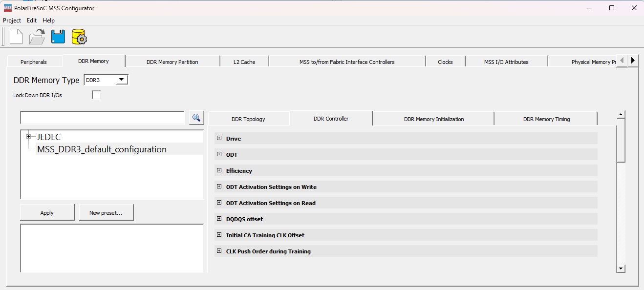Open the DDR Memory Initialization sub-tab
The image size is (644, 290).
434,119
